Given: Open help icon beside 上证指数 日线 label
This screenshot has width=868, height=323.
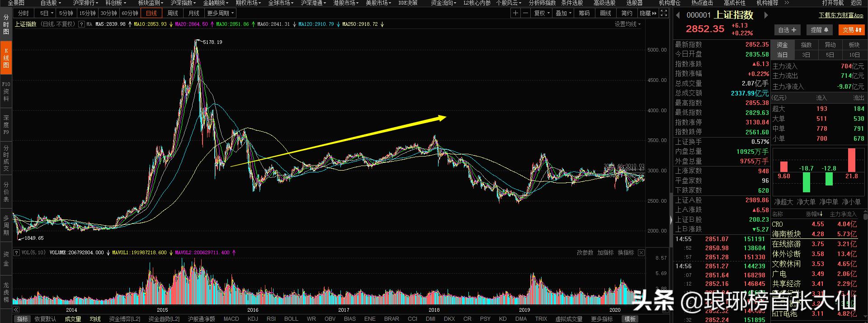Looking at the screenshot, I should (81, 24).
